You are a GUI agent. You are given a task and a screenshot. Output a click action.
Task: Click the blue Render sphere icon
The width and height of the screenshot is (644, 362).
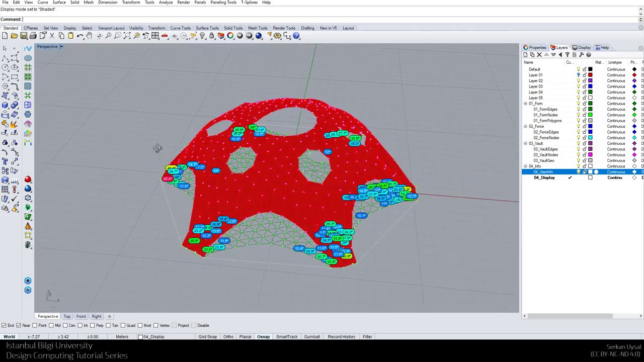click(x=259, y=36)
